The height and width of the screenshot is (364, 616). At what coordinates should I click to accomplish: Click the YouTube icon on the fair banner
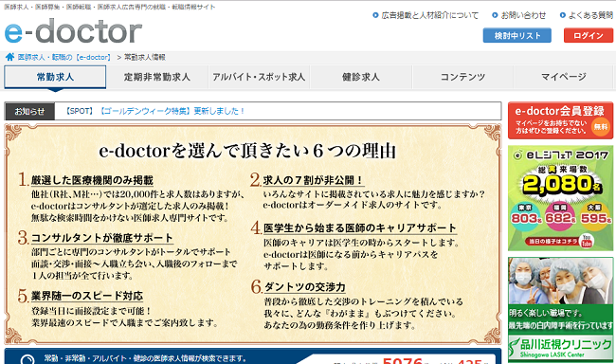pyautogui.click(x=587, y=241)
